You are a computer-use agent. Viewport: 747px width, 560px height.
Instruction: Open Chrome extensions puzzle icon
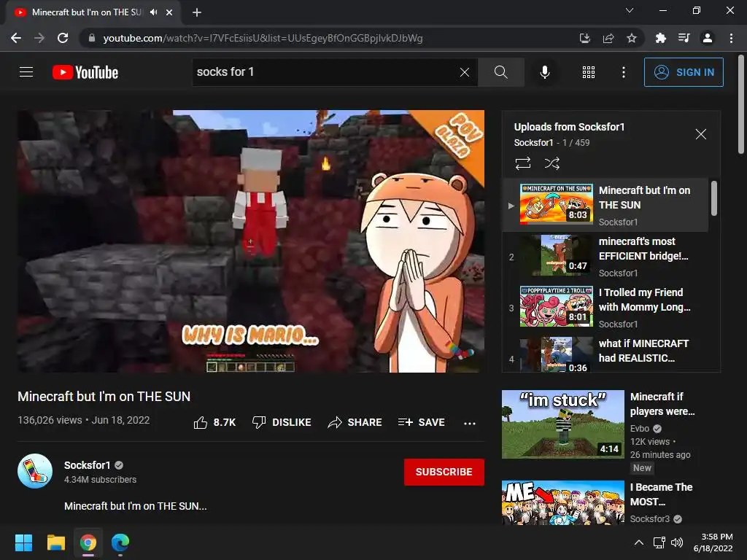coord(660,38)
